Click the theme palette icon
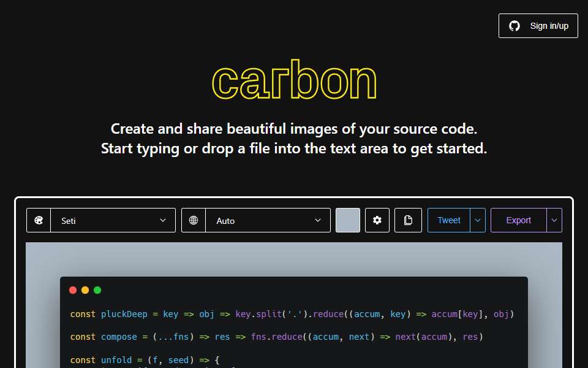Image resolution: width=588 pixels, height=368 pixels. pyautogui.click(x=39, y=220)
